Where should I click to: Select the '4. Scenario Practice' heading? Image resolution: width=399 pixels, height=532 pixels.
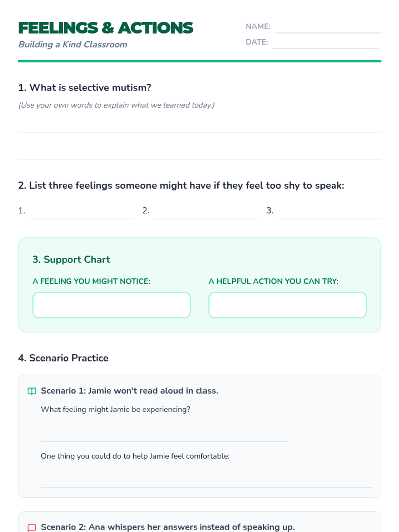click(x=63, y=358)
